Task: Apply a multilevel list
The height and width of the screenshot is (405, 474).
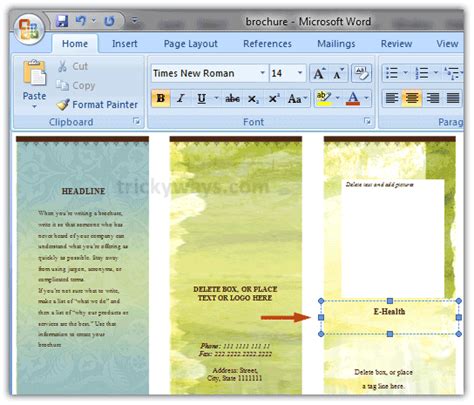Action: tap(452, 73)
